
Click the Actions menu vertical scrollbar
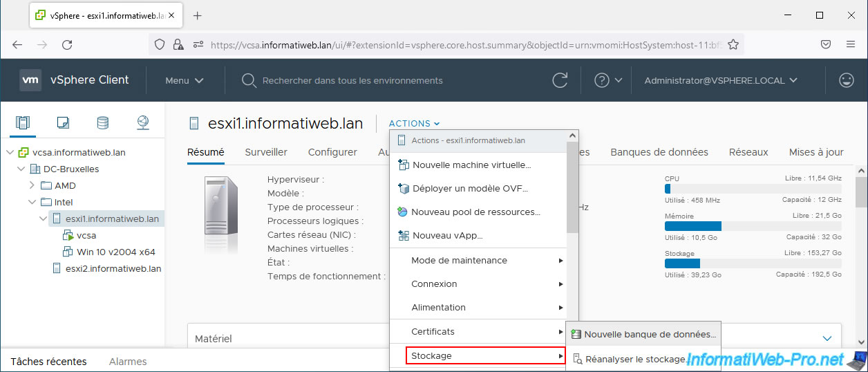pyautogui.click(x=572, y=187)
